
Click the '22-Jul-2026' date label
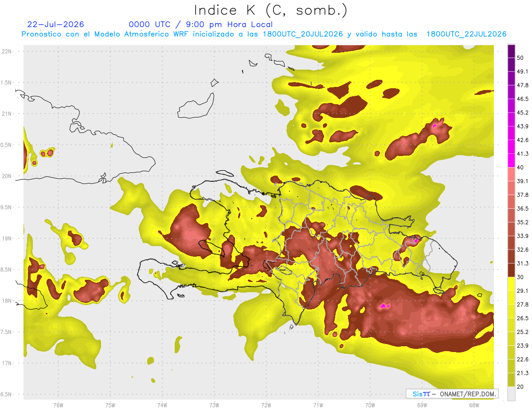coord(55,24)
